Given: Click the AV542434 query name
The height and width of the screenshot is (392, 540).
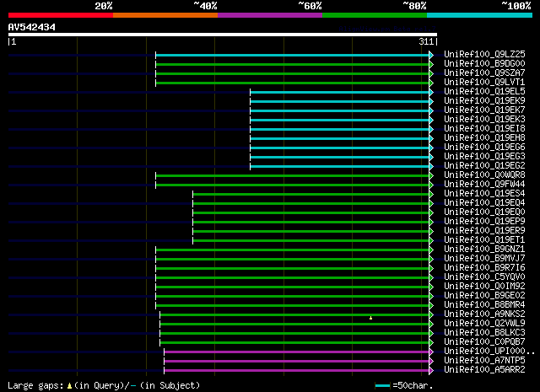Looking at the screenshot, I should pyautogui.click(x=32, y=27).
